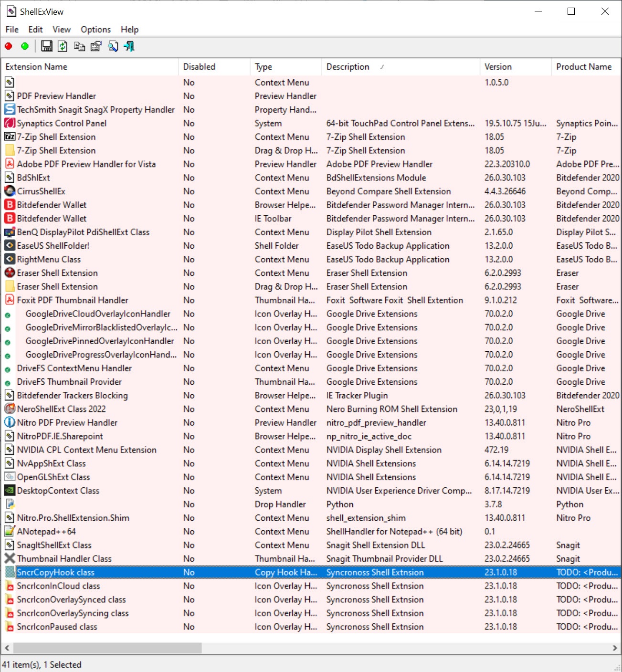This screenshot has width=622, height=672.
Task: Select the NitroPDF.IE.Sharepoint row
Action: [x=311, y=436]
